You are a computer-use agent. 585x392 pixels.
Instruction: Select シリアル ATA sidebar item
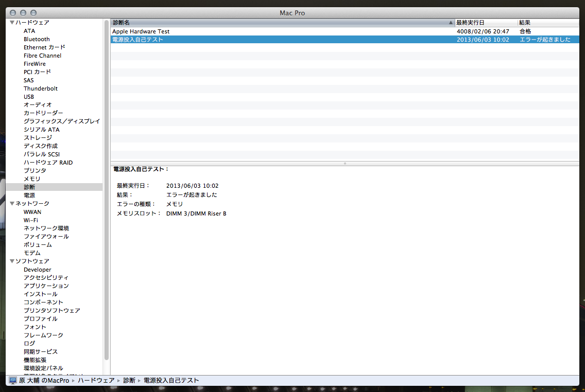(41, 130)
